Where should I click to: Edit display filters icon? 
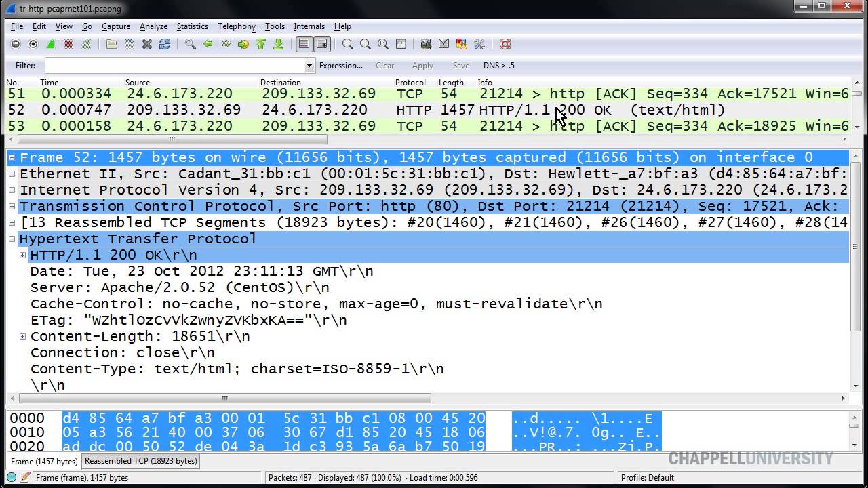pyautogui.click(x=444, y=44)
